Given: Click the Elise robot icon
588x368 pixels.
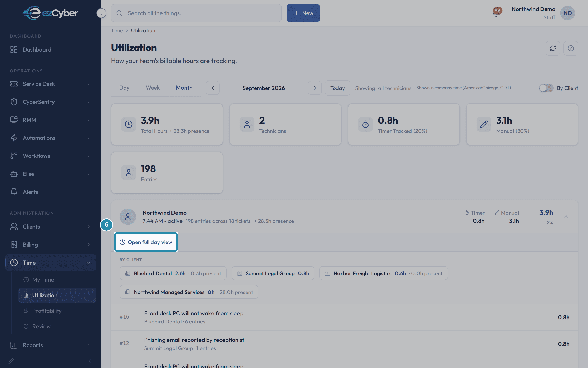Looking at the screenshot, I should coord(14,174).
